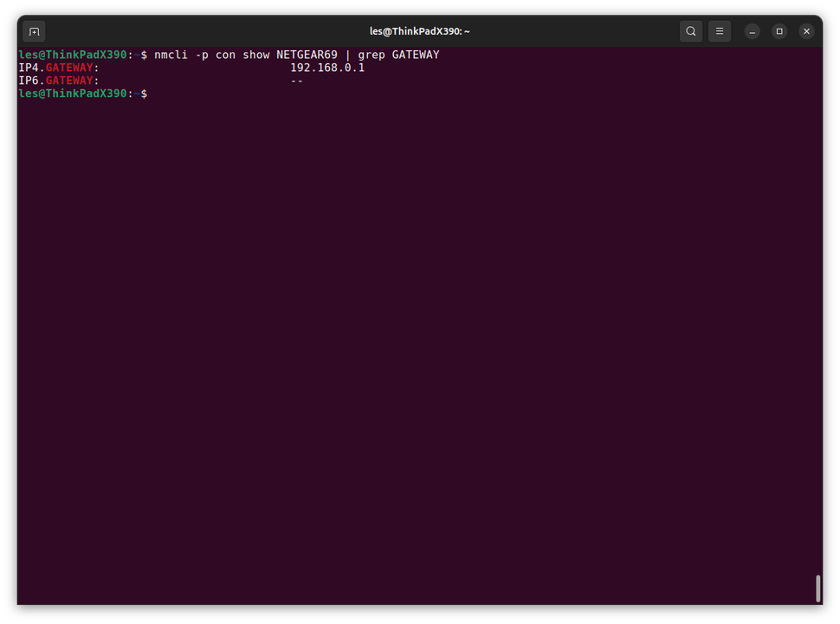Click the IP6.GATEWAY label
Screen dimensions: 840x624
[57, 80]
